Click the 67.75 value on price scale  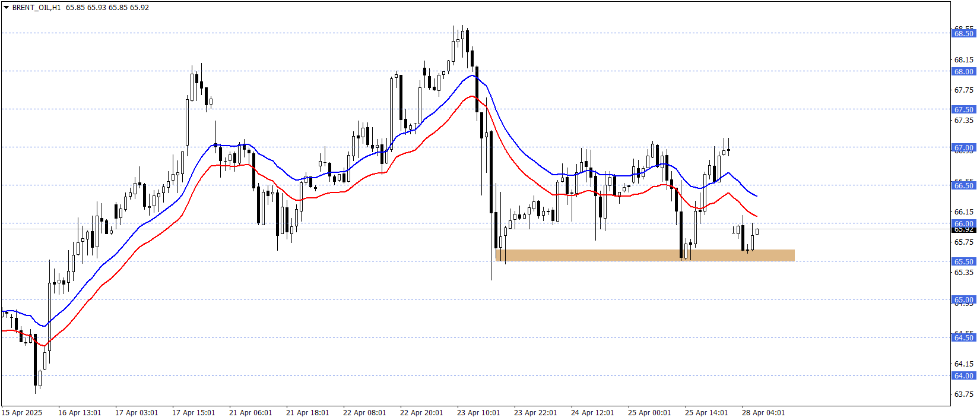pos(963,90)
